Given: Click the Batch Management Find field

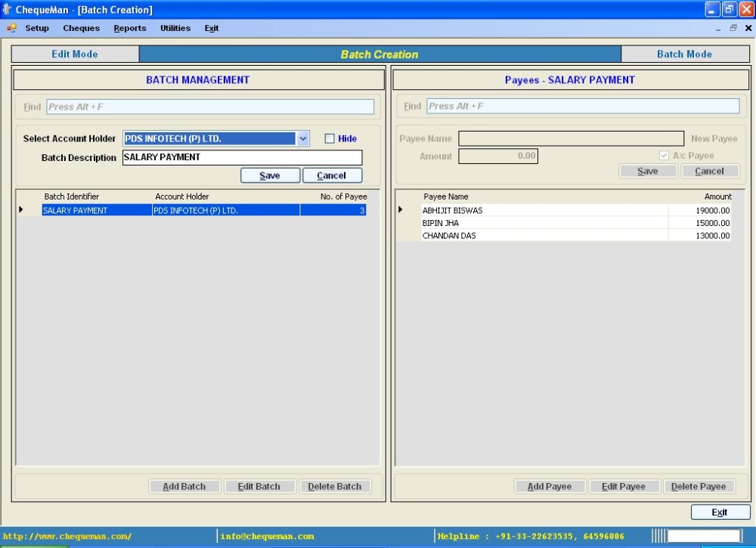Looking at the screenshot, I should (210, 107).
